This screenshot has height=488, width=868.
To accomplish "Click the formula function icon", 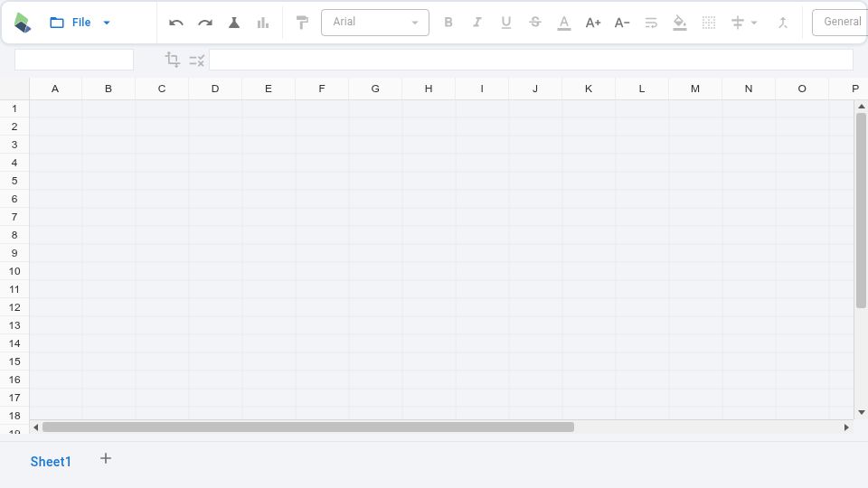I will coord(196,61).
